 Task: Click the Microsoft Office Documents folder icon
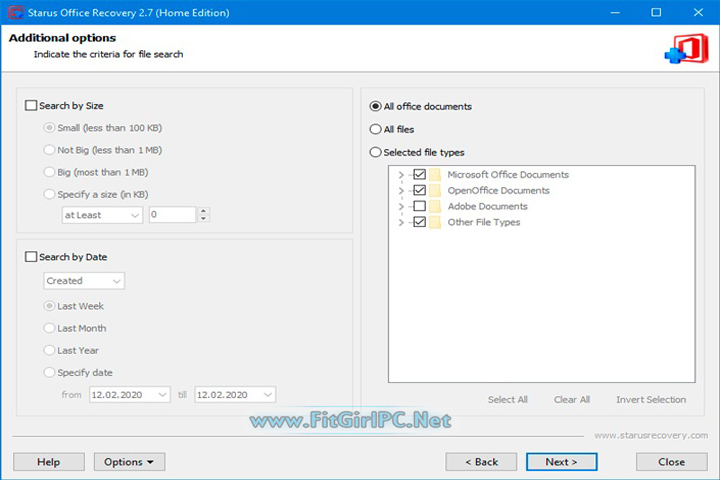435,175
